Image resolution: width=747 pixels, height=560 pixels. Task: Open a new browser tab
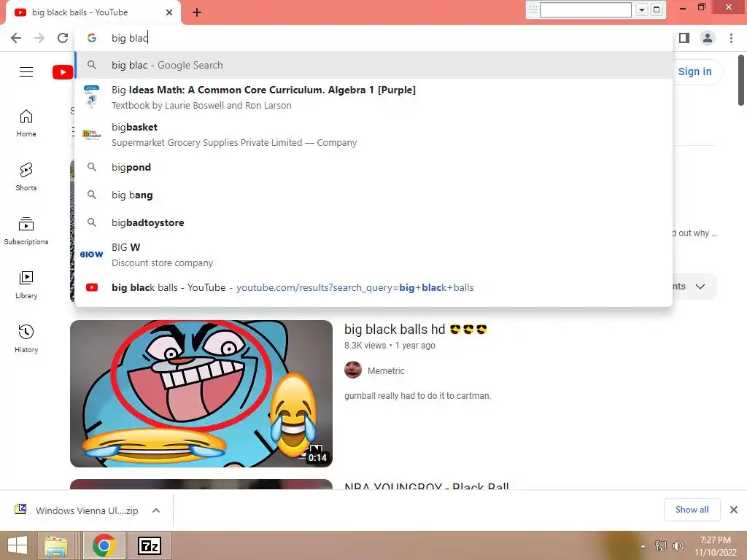point(197,12)
